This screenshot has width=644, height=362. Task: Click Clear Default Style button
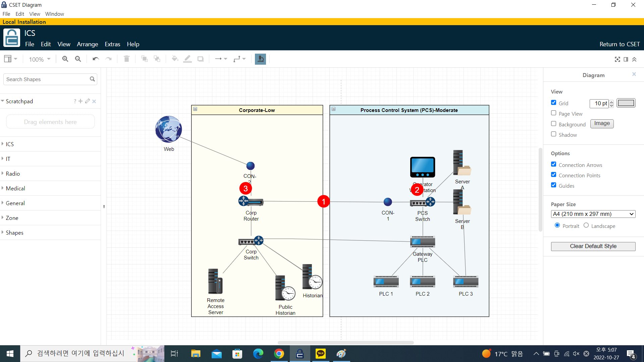(593, 246)
